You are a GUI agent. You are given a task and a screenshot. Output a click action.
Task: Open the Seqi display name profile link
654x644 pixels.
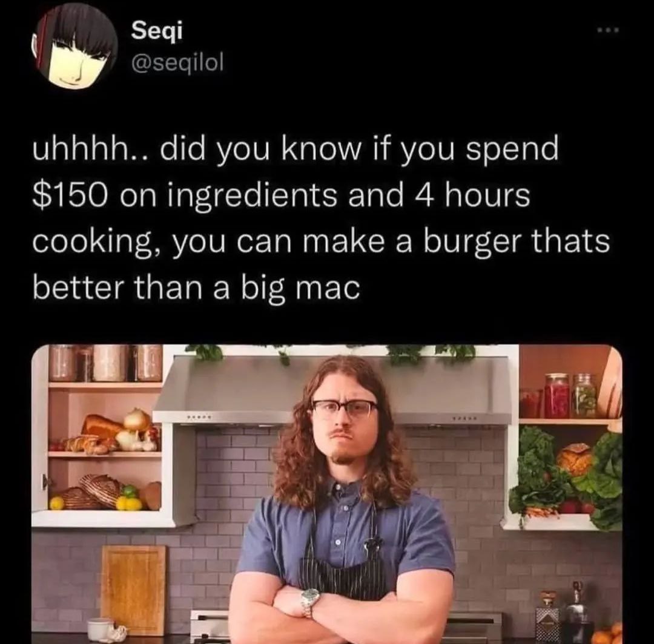coord(156,31)
